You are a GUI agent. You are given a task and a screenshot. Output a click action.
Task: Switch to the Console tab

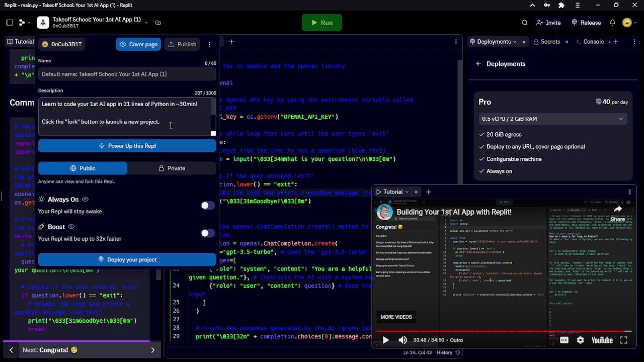click(x=589, y=42)
